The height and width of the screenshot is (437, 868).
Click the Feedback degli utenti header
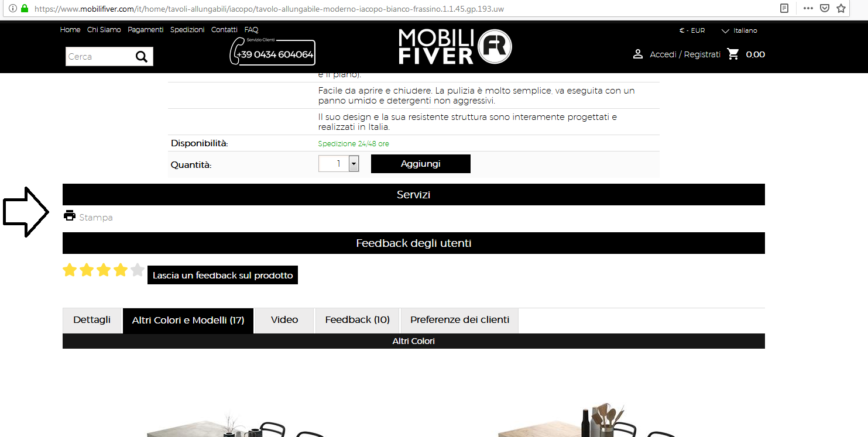414,243
